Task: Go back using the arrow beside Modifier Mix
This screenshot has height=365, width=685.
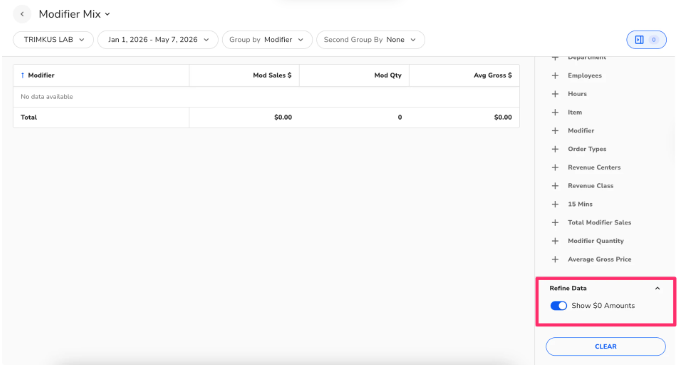Action: coord(22,14)
